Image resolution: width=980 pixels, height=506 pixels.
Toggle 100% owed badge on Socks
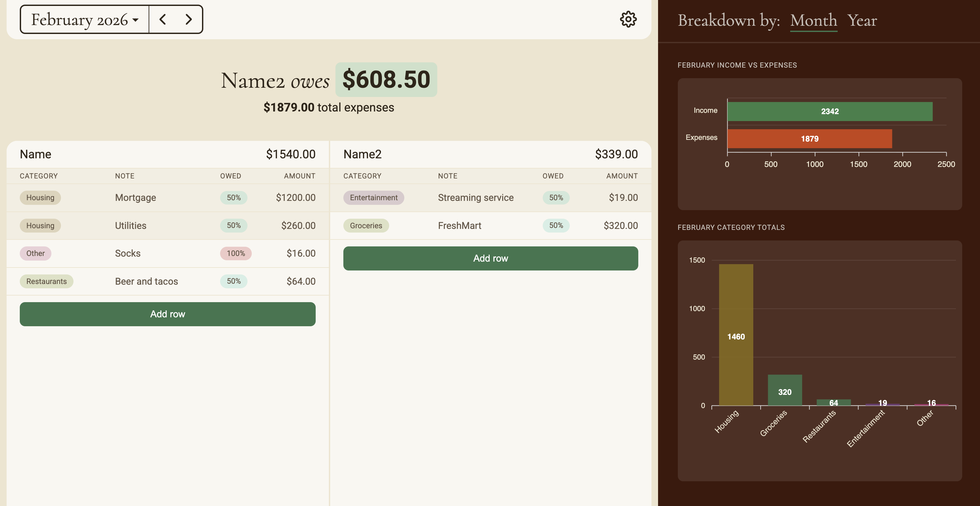point(236,253)
